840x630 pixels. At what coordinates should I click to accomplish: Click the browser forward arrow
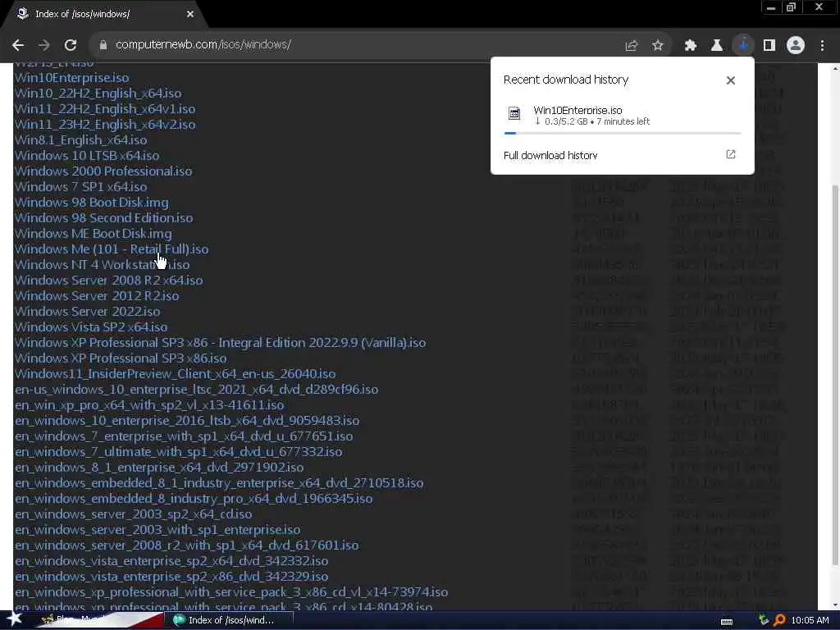44,46
